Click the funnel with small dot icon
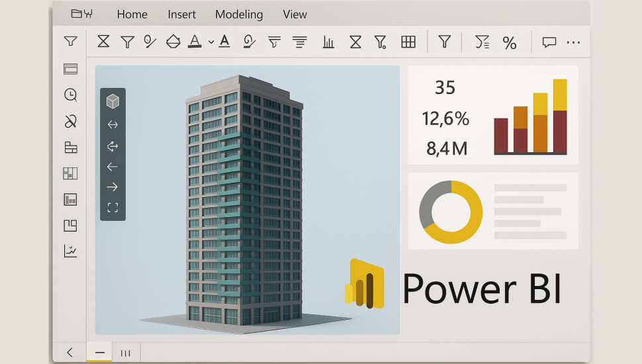 [x=381, y=42]
